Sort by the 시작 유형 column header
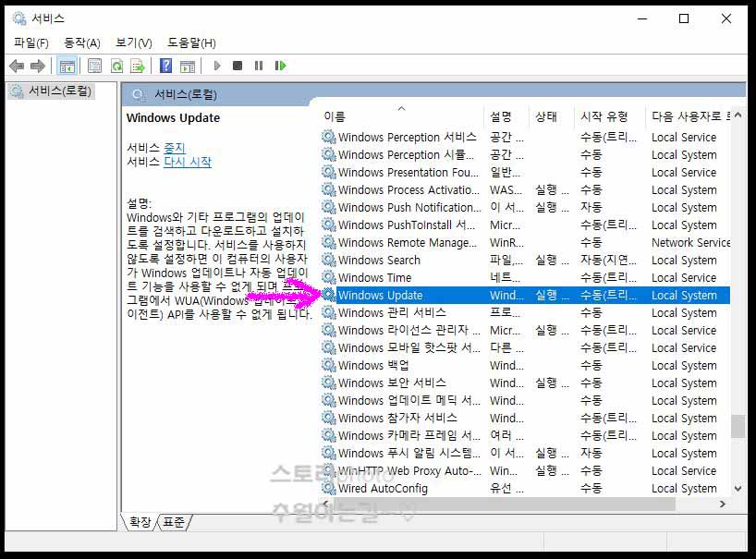This screenshot has height=559, width=756. 610,116
